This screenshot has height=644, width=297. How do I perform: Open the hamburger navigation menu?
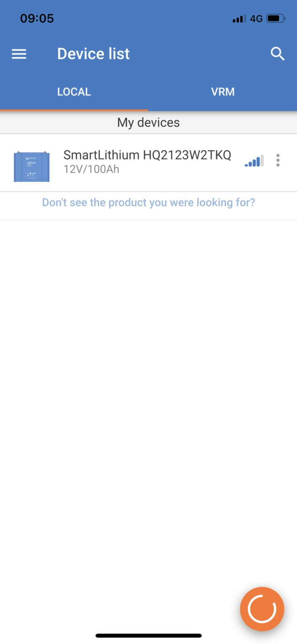coord(19,54)
